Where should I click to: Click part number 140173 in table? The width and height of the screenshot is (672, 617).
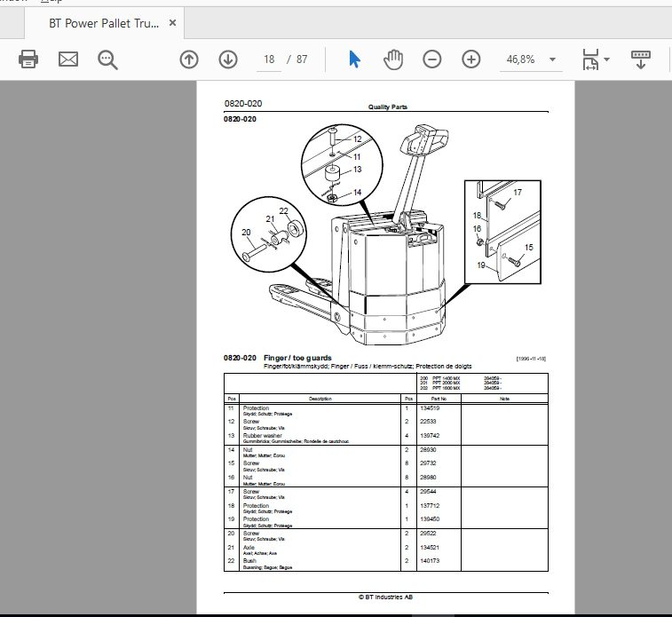pyautogui.click(x=430, y=561)
